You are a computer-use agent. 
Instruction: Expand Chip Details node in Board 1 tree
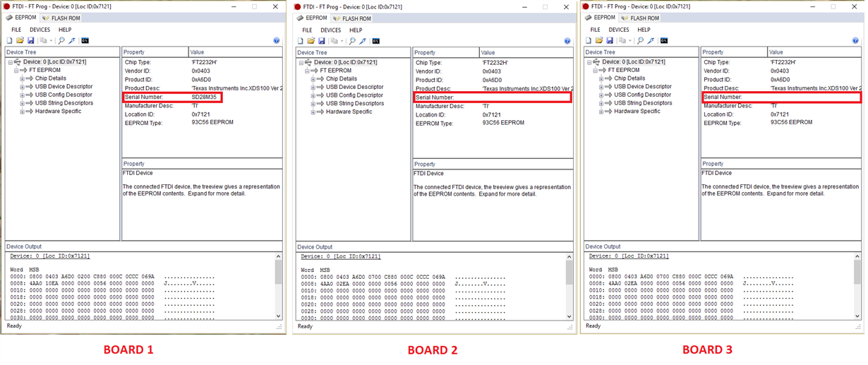(22, 78)
